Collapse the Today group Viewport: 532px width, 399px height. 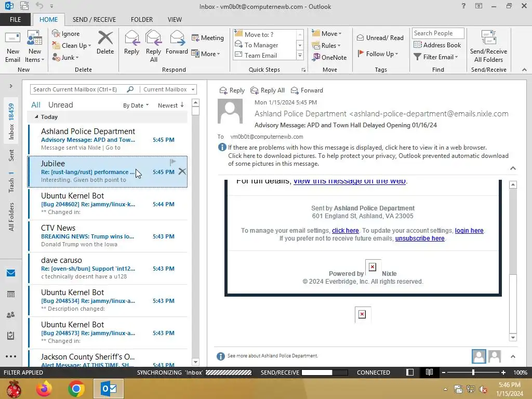coord(36,117)
